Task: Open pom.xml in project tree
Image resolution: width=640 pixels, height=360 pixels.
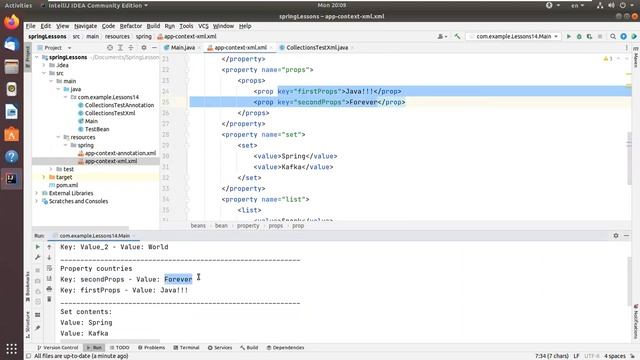Action: tap(67, 185)
